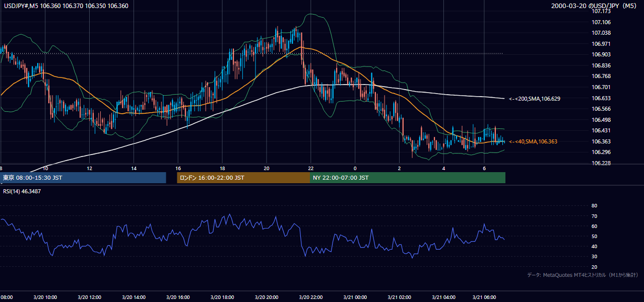The image size is (644, 302).
Task: Click price scale value 106.498
Action: click(x=601, y=120)
